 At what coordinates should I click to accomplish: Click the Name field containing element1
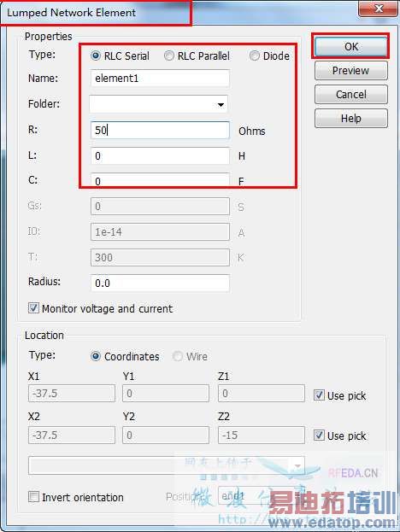pyautogui.click(x=160, y=79)
